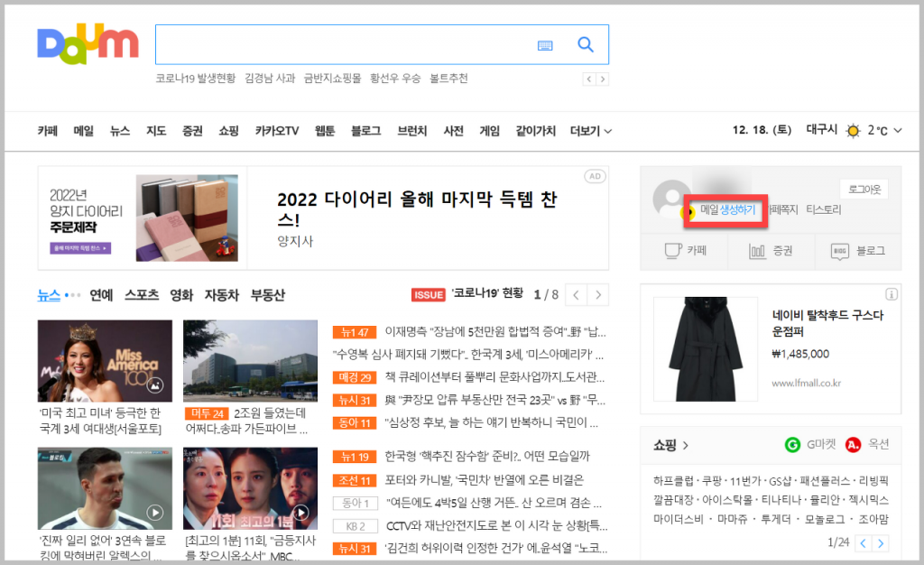Open product title 네이비 탈착후드 구스다운점퍼
Image resolution: width=924 pixels, height=565 pixels.
pos(827,323)
